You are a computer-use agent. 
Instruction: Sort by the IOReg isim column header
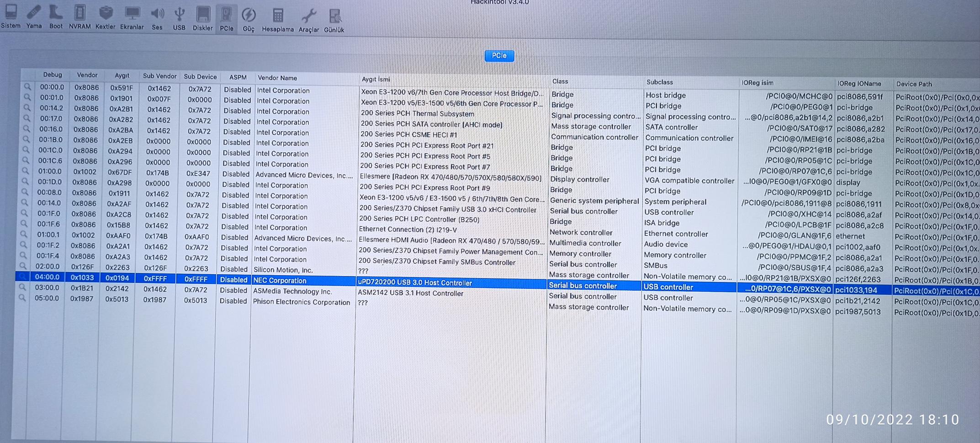point(758,83)
